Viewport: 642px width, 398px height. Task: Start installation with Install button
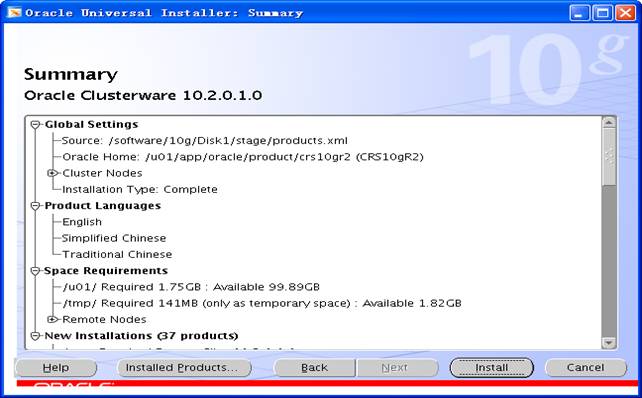pyautogui.click(x=491, y=368)
